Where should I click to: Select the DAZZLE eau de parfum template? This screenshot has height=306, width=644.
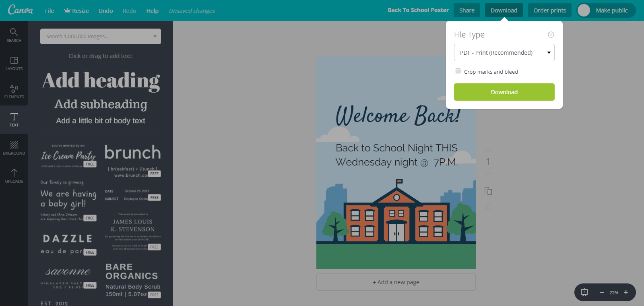click(x=68, y=244)
